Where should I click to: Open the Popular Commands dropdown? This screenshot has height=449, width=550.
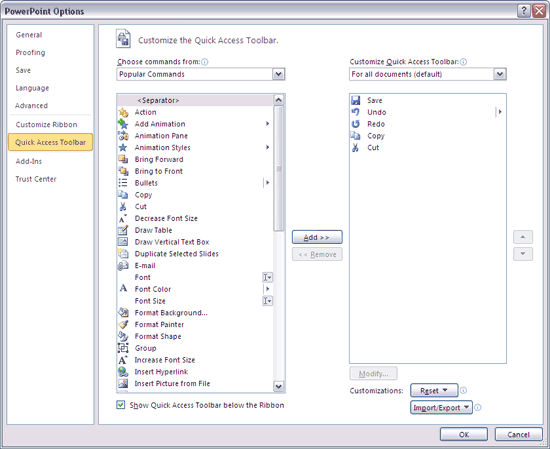point(279,74)
